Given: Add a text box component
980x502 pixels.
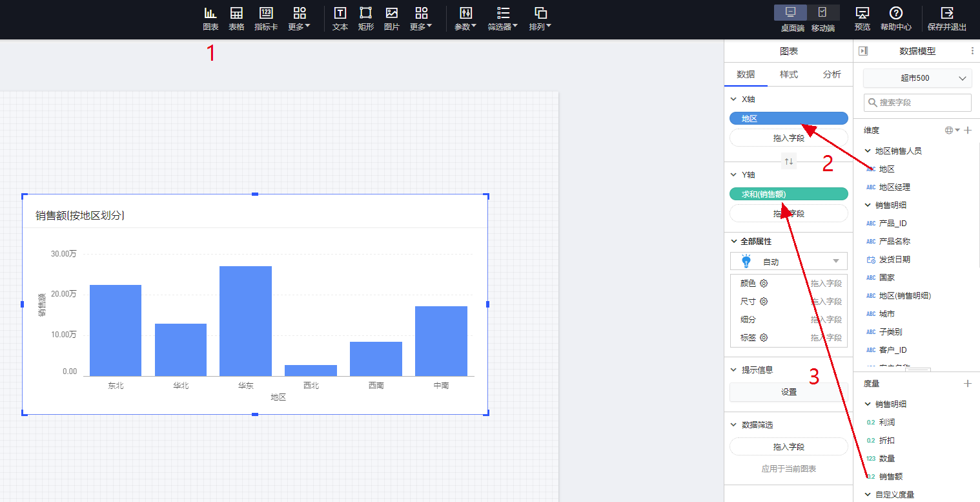Looking at the screenshot, I should point(340,19).
